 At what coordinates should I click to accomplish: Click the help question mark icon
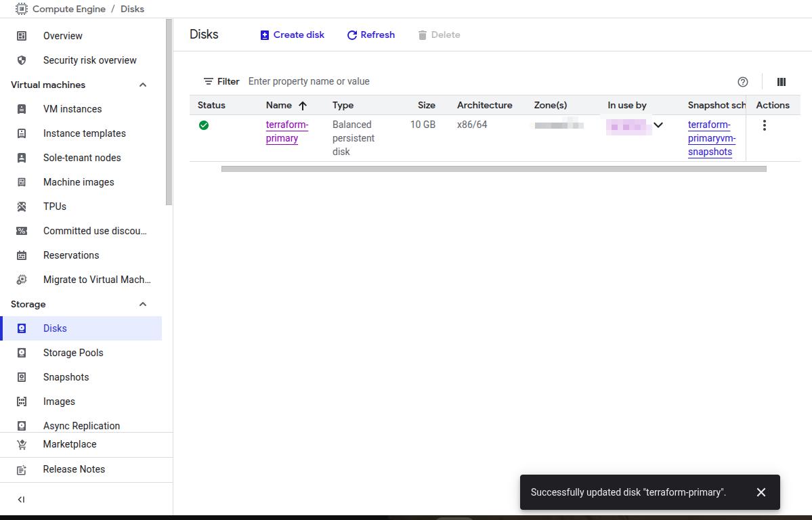(x=743, y=82)
